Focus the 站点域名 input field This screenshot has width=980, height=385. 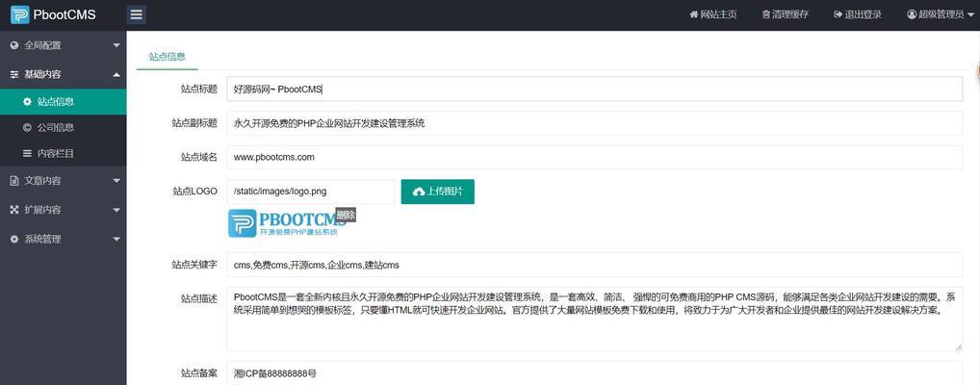(x=594, y=157)
